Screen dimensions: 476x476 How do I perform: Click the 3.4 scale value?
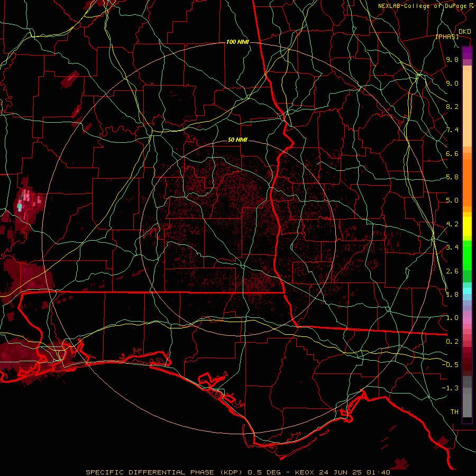pyautogui.click(x=452, y=248)
